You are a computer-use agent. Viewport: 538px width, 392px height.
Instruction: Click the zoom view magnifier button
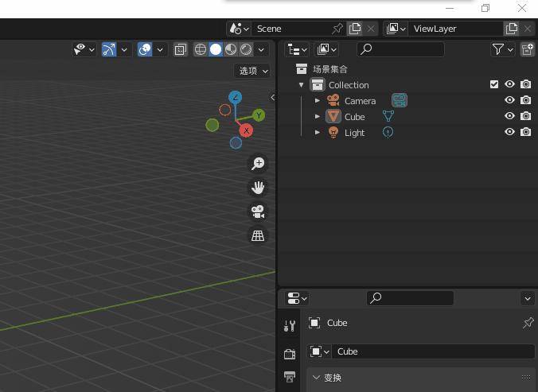point(258,164)
